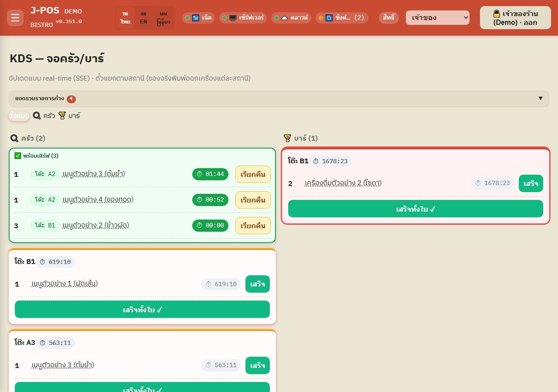
Task: Recall เมนูตัวอย่าง 3 (ต้มยำ) with เรียกคืน
Action: (x=253, y=174)
